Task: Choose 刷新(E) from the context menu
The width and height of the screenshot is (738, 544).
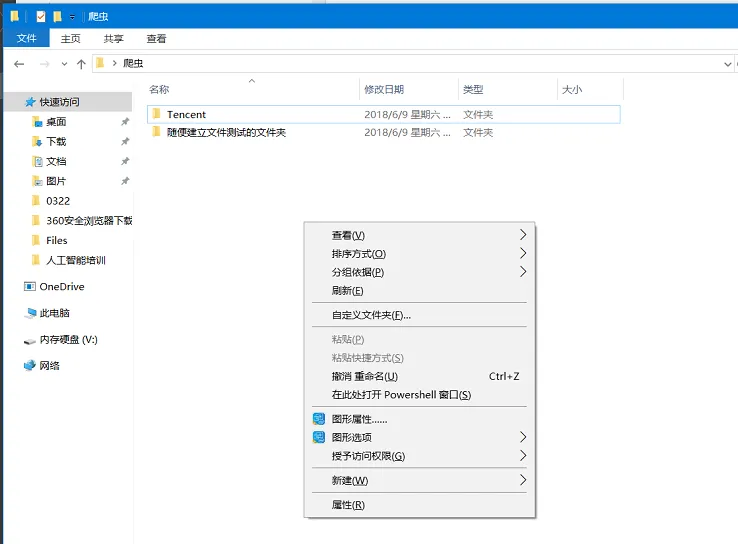Action: 347,291
